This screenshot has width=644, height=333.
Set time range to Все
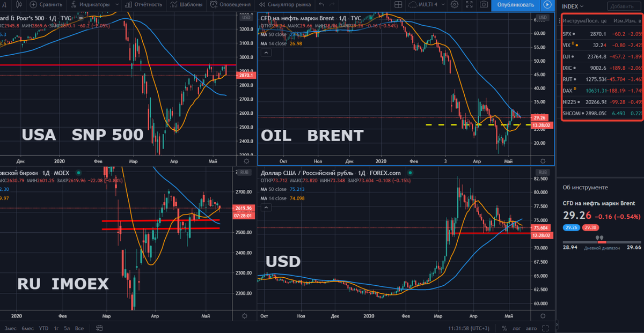(79, 328)
